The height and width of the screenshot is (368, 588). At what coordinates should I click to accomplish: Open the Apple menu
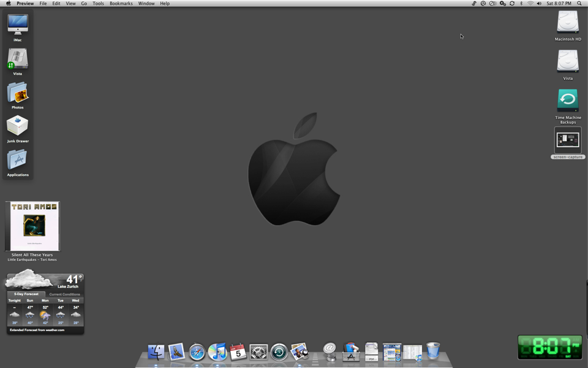click(x=8, y=4)
